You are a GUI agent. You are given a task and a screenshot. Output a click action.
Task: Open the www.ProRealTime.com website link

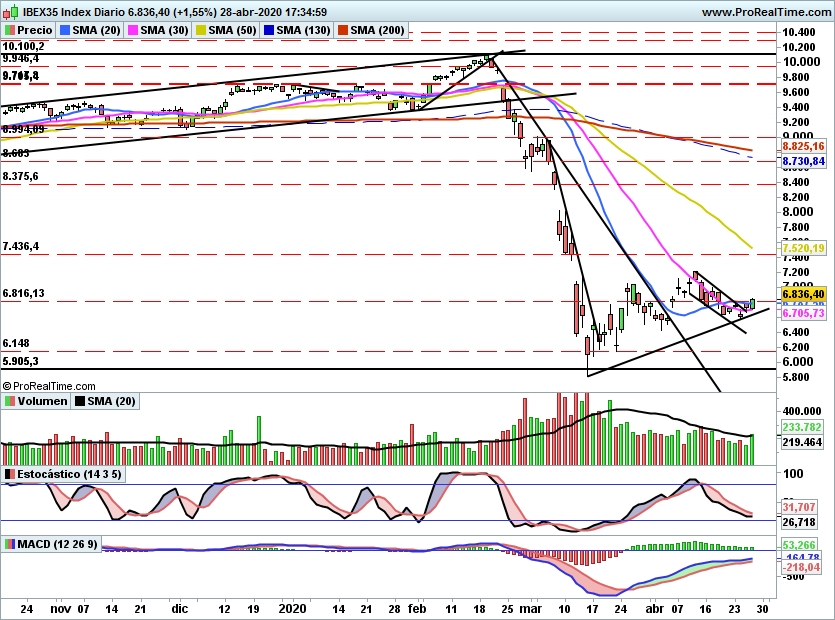[x=770, y=13]
